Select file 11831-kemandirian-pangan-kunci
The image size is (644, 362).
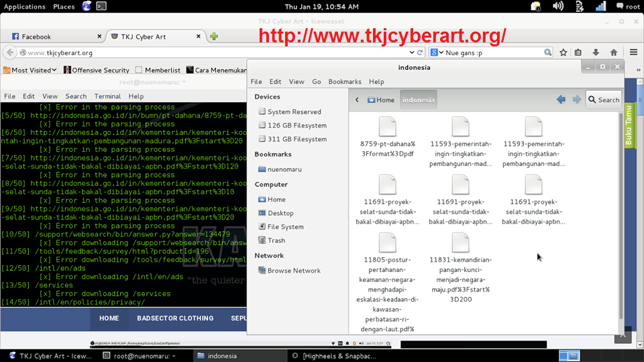(460, 268)
